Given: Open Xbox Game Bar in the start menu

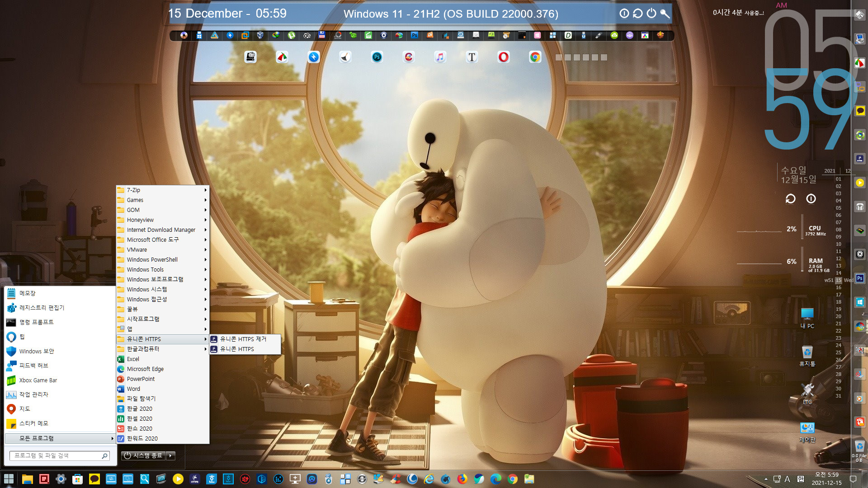Looking at the screenshot, I should [x=60, y=380].
